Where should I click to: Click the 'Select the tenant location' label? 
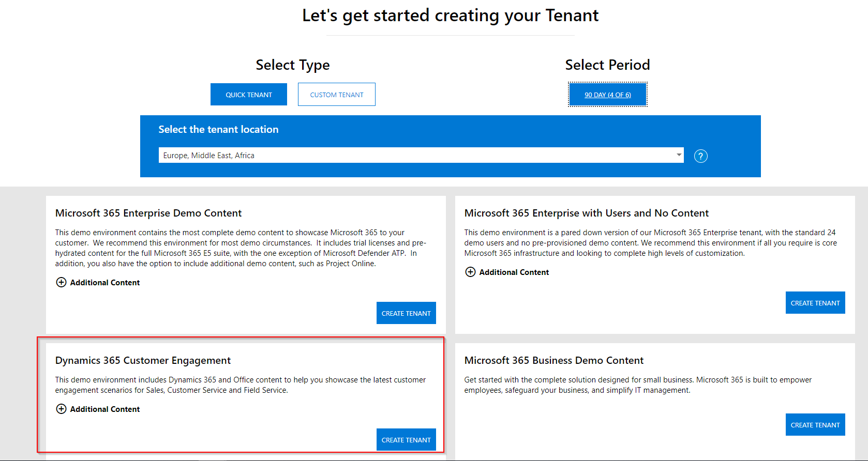218,129
